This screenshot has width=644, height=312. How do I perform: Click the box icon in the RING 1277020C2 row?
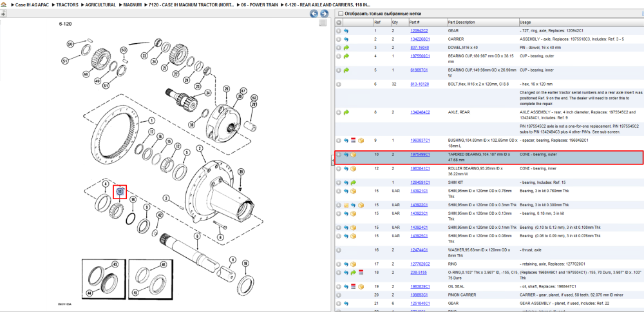pyautogui.click(x=353, y=264)
